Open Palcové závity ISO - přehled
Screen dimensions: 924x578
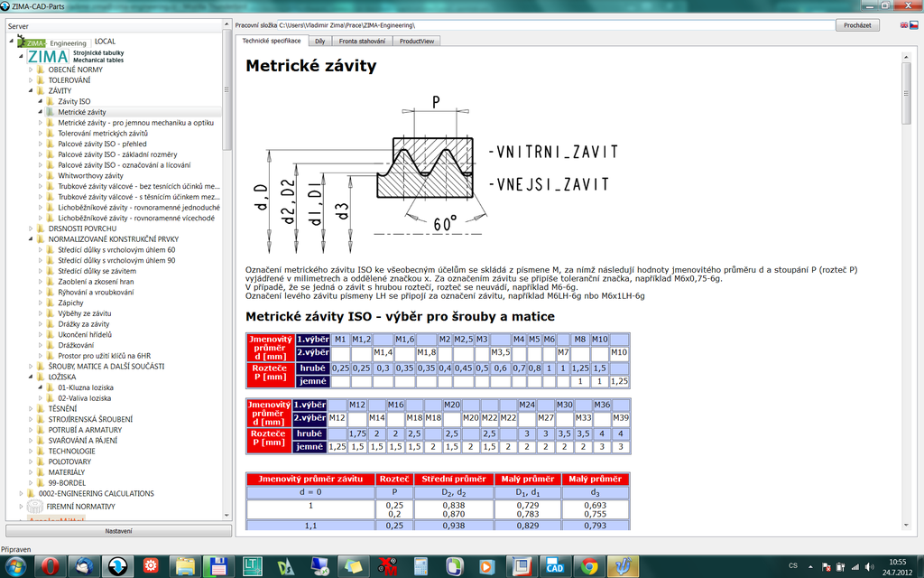coord(102,144)
